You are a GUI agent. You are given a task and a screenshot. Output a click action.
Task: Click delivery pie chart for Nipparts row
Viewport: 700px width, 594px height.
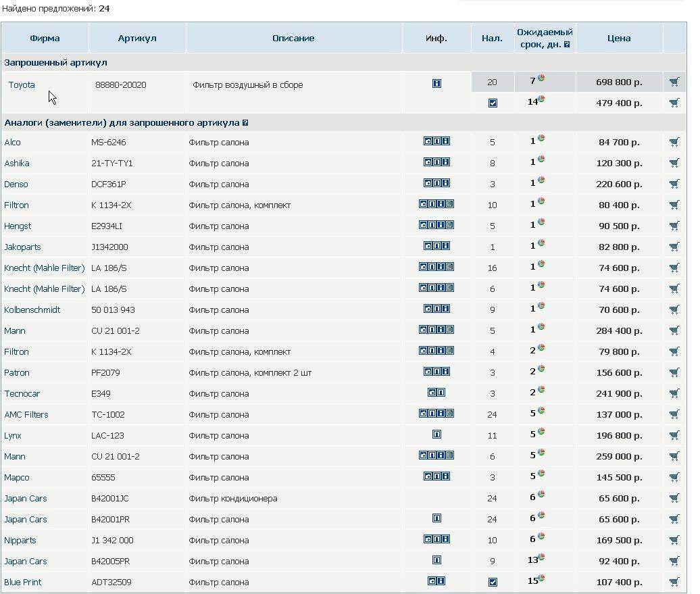pyautogui.click(x=541, y=537)
